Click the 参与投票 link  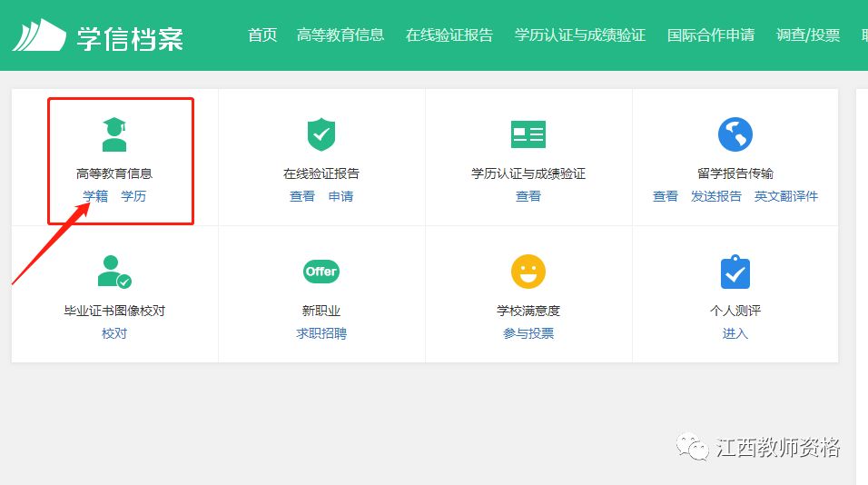pos(528,333)
